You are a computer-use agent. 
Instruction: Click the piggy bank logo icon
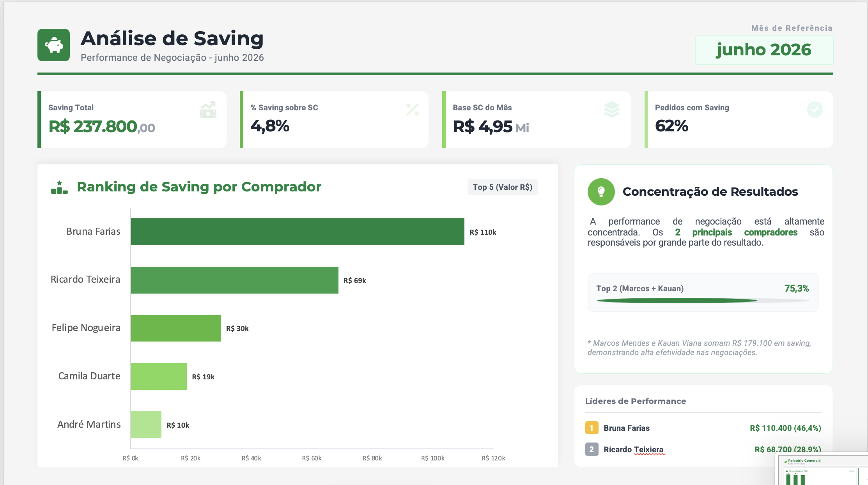(54, 45)
